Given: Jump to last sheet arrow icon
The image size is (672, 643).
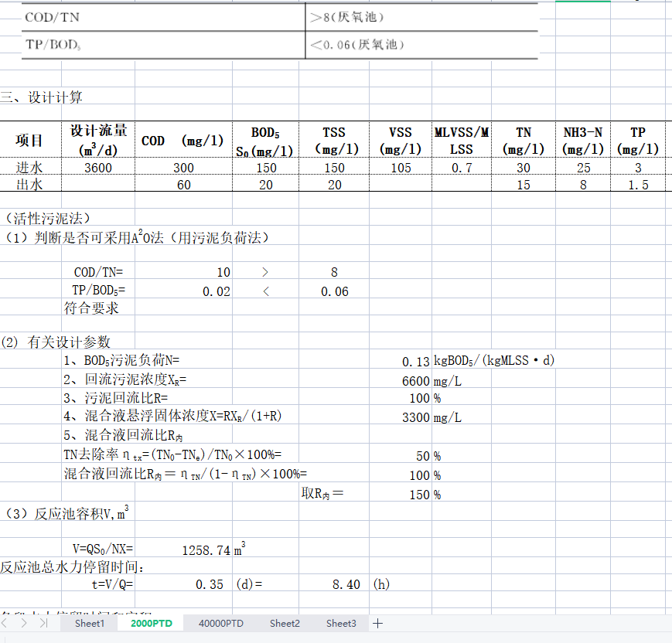Looking at the screenshot, I should [43, 623].
